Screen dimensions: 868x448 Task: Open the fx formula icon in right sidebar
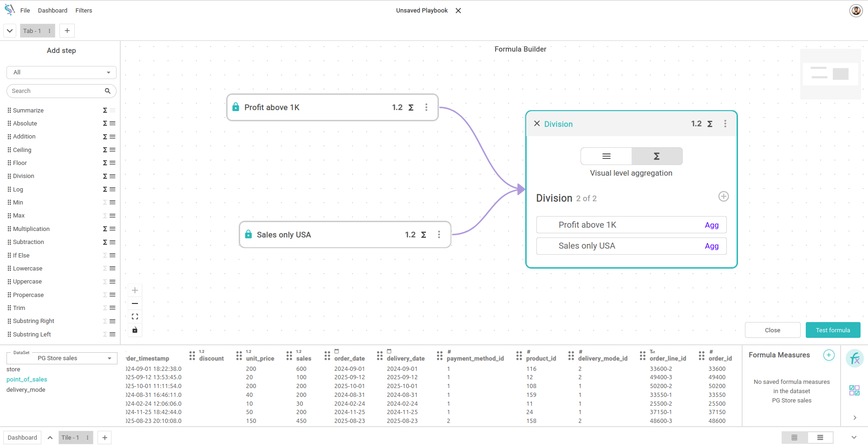[855, 359]
